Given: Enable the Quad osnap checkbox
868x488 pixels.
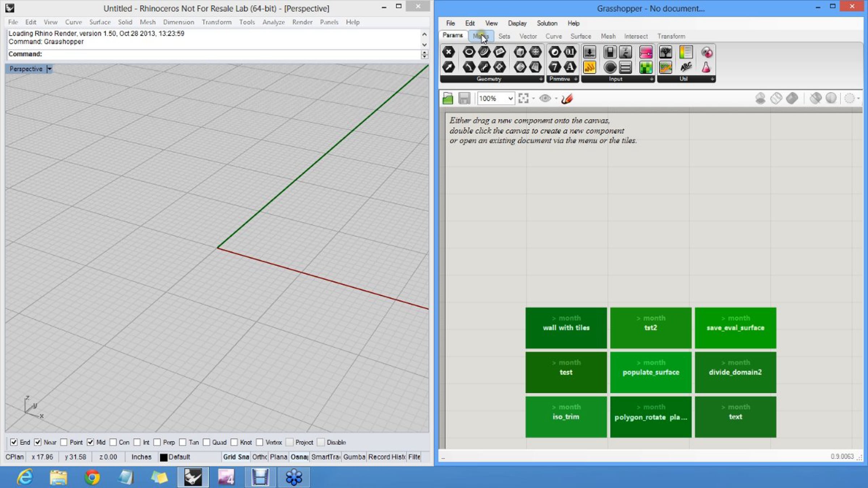Looking at the screenshot, I should click(207, 442).
